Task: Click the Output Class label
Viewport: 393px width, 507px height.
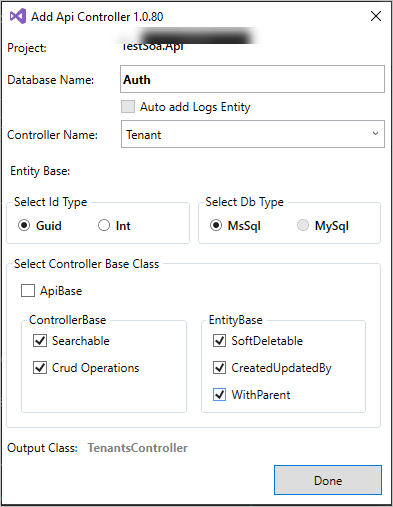Action: click(x=42, y=448)
